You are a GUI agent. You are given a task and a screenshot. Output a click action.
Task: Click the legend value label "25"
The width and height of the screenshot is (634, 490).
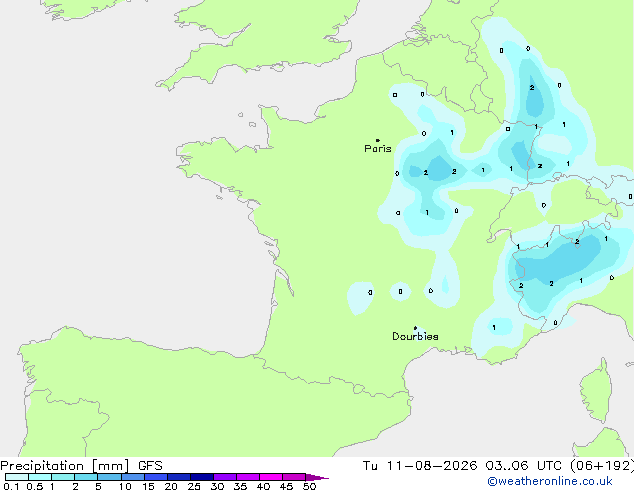pos(194,486)
